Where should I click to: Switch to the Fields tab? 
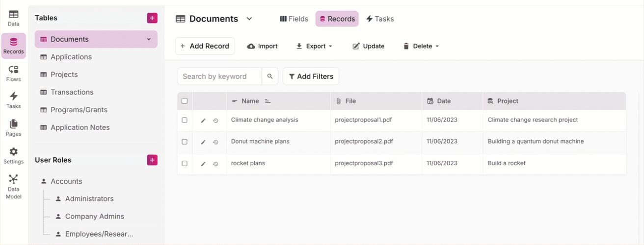pos(294,19)
